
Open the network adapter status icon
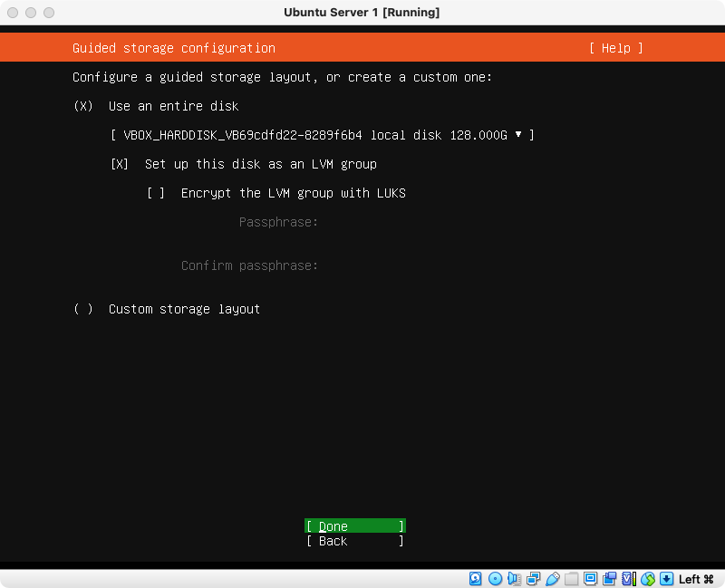pyautogui.click(x=533, y=579)
